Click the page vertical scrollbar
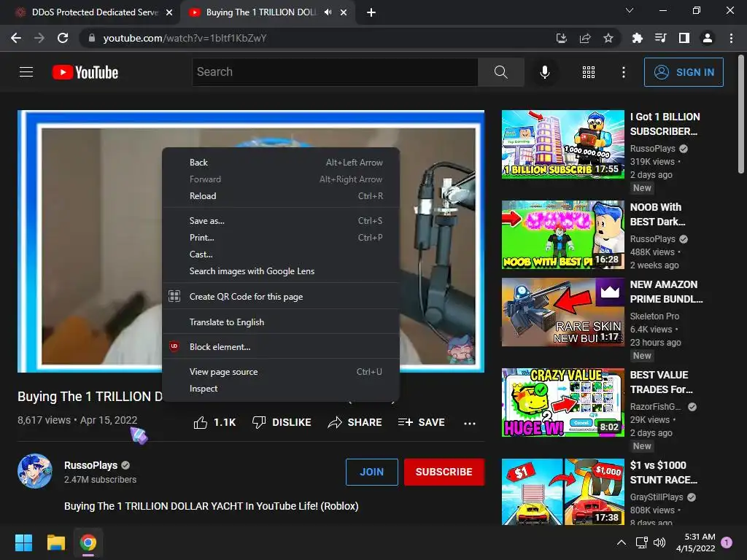747x560 pixels. tap(741, 114)
